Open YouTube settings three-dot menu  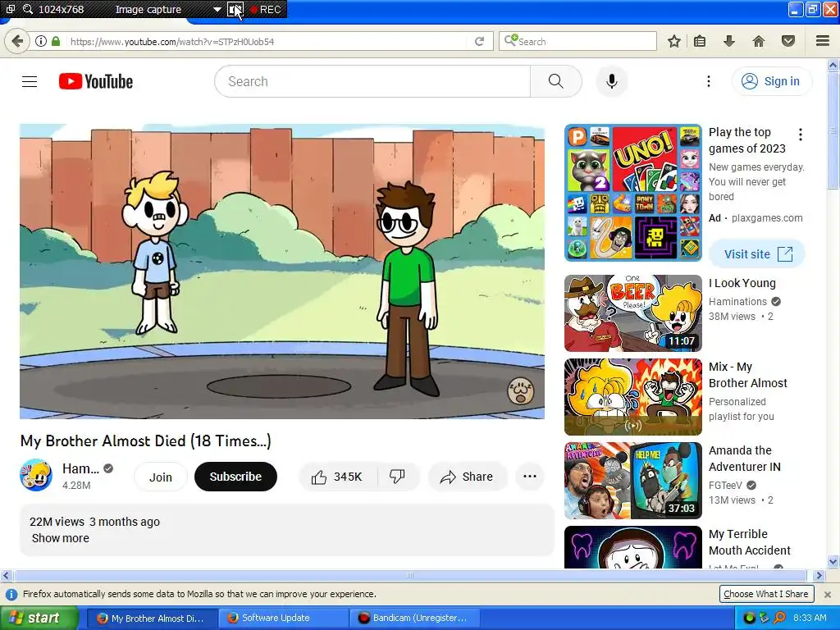coord(708,81)
